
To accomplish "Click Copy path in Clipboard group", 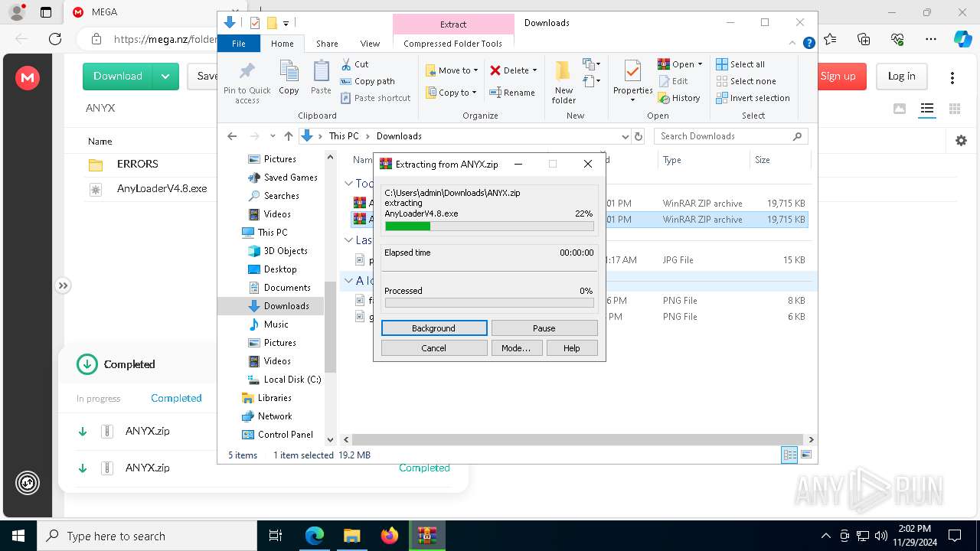I will 367,81.
